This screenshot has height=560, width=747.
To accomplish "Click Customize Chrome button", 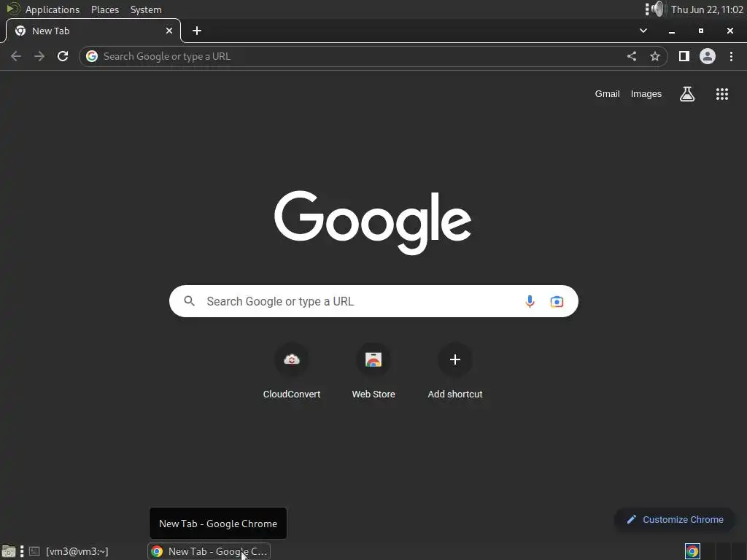I will [x=675, y=519].
